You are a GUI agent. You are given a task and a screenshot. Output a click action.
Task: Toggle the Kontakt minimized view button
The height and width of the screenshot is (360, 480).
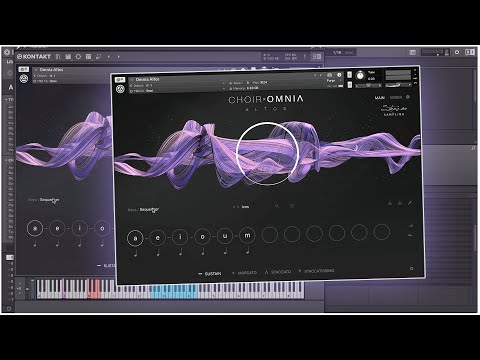317,57
